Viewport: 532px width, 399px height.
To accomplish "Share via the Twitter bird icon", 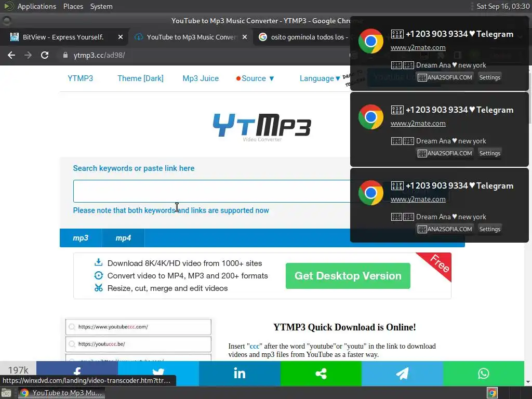I will click(x=158, y=374).
